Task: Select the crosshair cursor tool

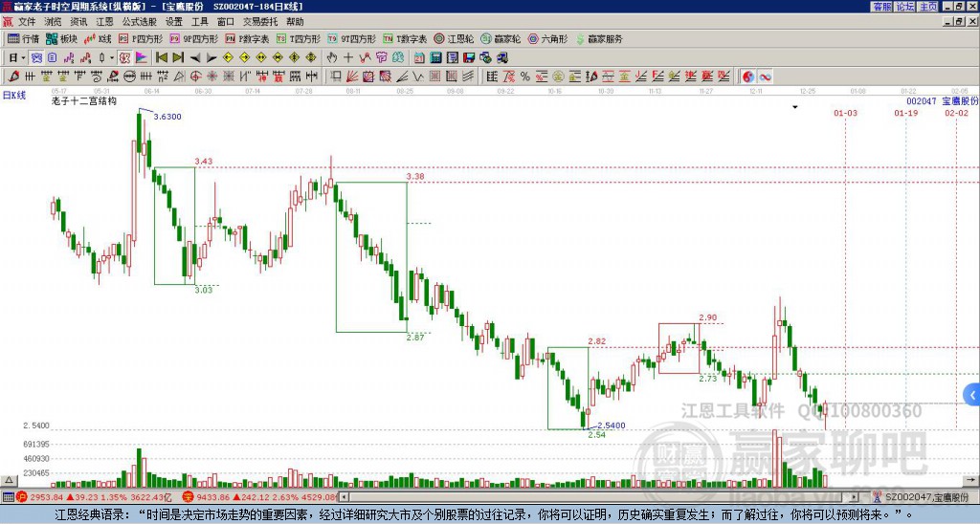Action: coord(348,57)
